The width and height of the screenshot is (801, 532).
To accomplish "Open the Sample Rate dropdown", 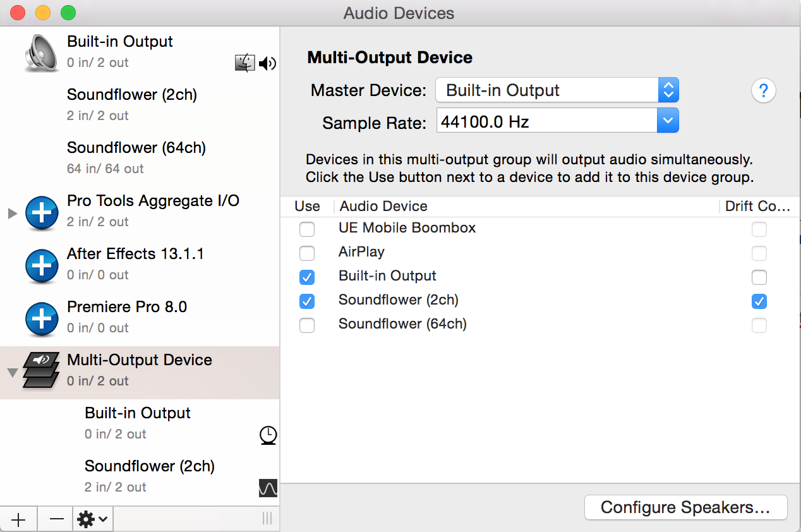I will pyautogui.click(x=668, y=120).
